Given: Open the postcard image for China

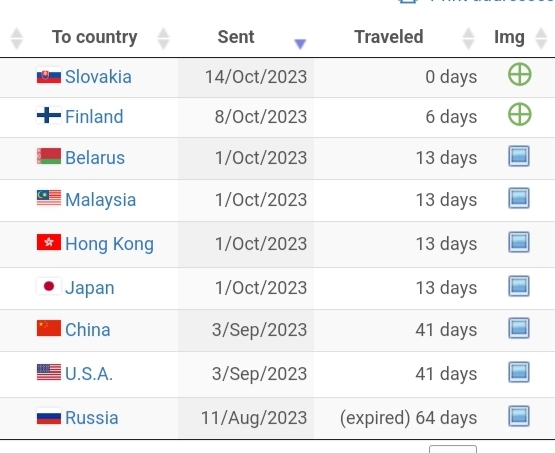Looking at the screenshot, I should [x=519, y=328].
